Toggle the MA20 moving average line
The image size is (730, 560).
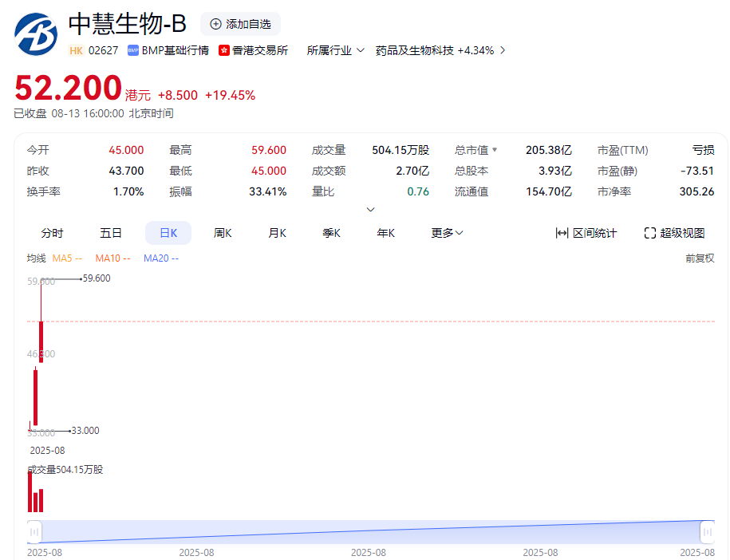[x=160, y=258]
